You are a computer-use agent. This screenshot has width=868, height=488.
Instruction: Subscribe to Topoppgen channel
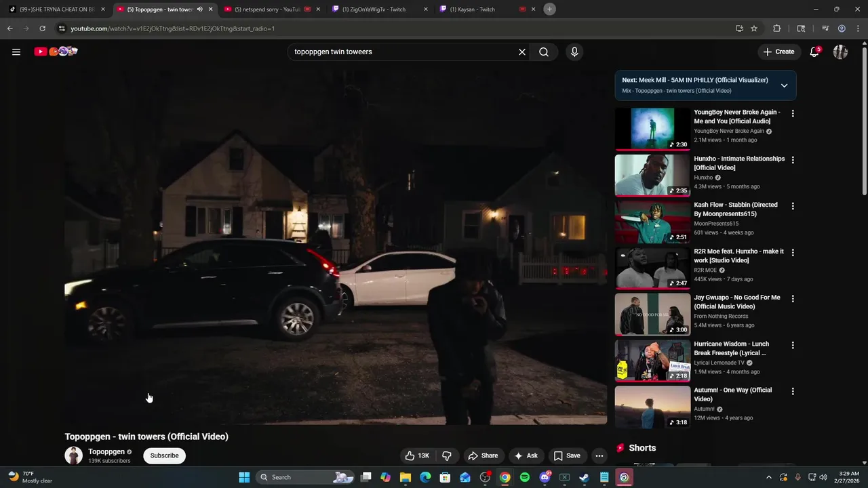[164, 455]
